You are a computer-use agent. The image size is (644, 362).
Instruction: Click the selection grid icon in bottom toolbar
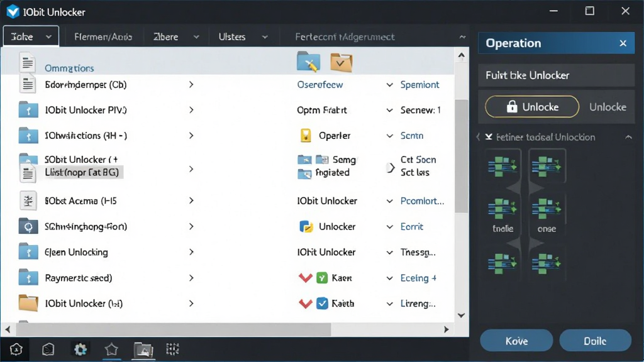[172, 349]
